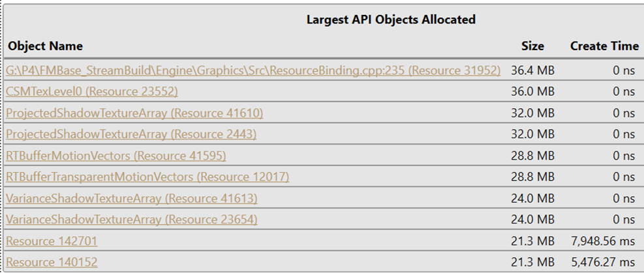Open the ResourceBinding.cpp:235 Resource 31952 link
644x273 pixels.
pyautogui.click(x=253, y=70)
